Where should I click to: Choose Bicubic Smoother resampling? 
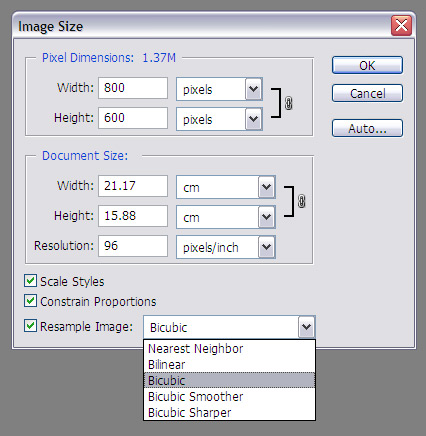[229, 396]
